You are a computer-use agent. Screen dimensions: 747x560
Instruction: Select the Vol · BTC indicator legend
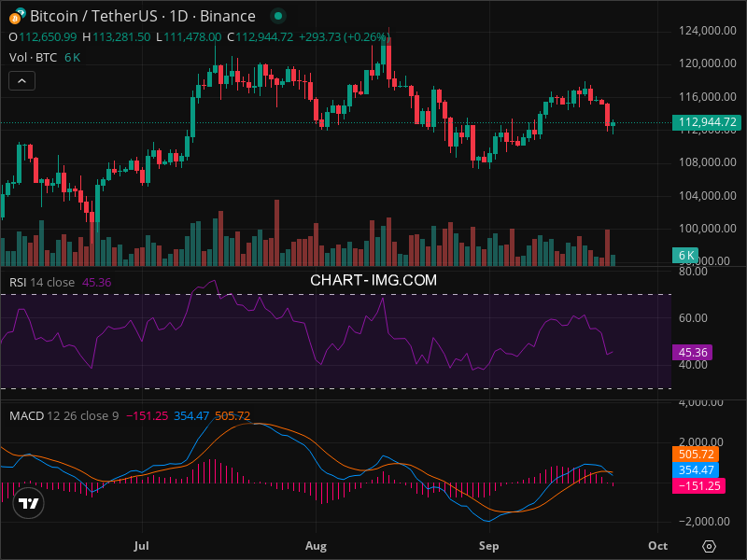click(34, 57)
